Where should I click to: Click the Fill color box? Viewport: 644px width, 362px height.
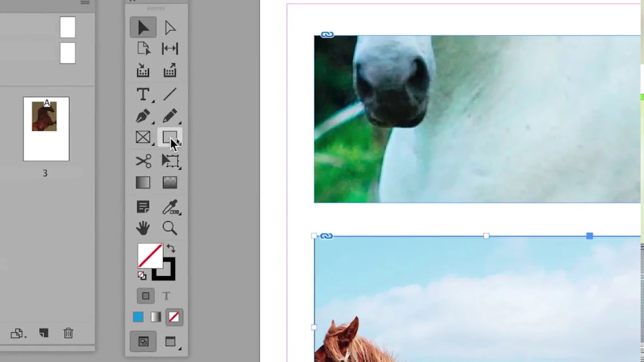coord(149,255)
